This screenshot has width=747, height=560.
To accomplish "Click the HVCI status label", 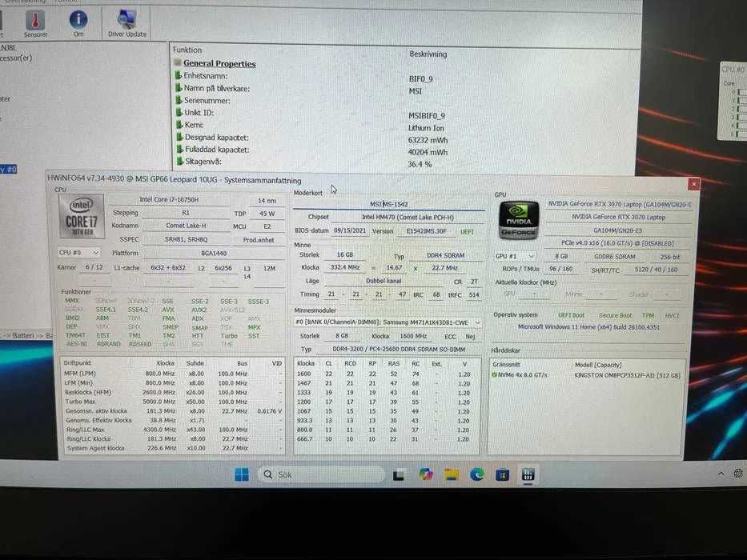I will [x=672, y=316].
